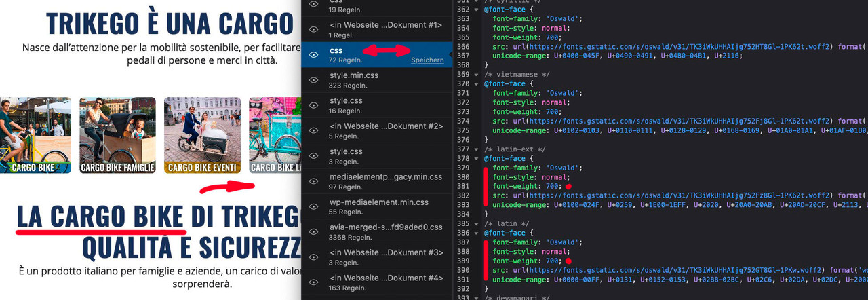Click 'font-style: normal;' on line 388
Viewport: 868px width, 300px height.
pyautogui.click(x=532, y=251)
